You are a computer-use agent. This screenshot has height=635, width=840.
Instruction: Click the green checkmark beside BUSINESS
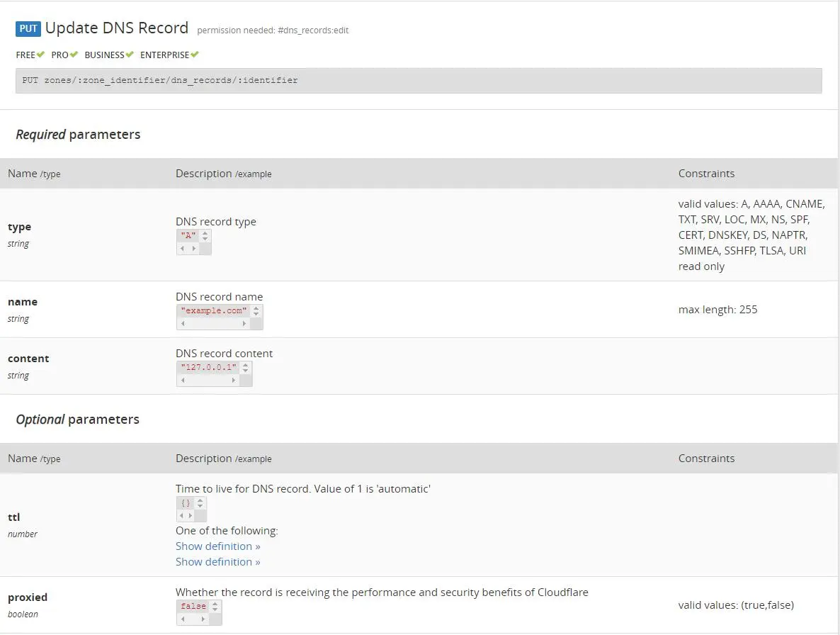(x=130, y=55)
